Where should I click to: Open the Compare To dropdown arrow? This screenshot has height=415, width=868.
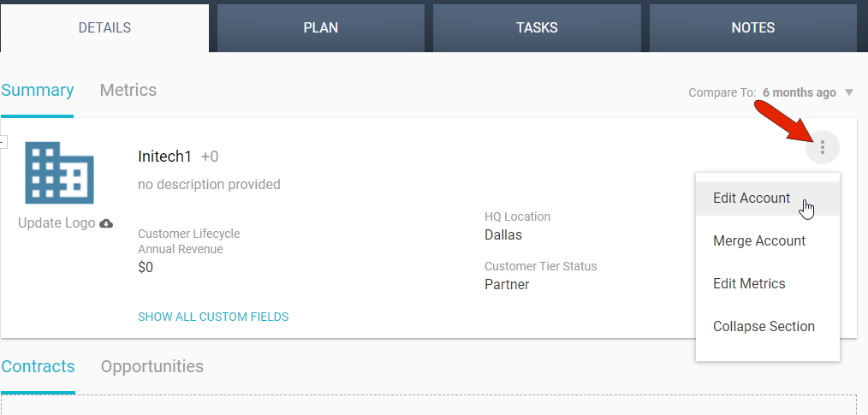[849, 92]
